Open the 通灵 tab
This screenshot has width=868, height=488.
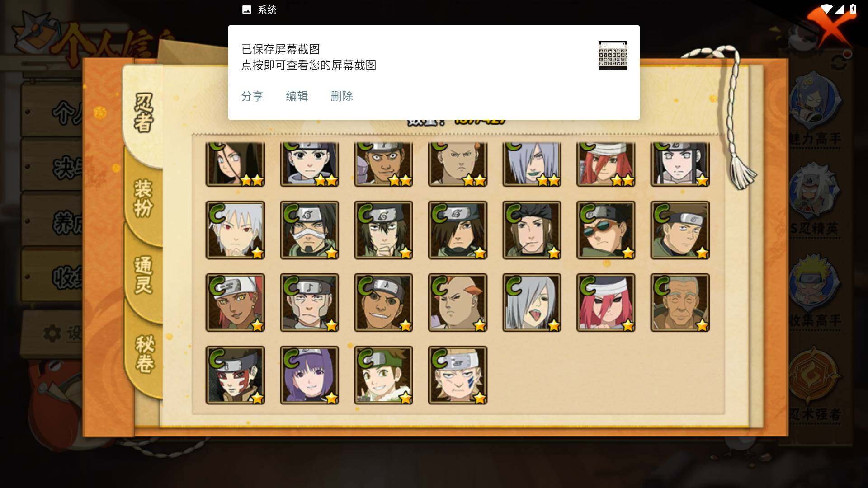(144, 275)
